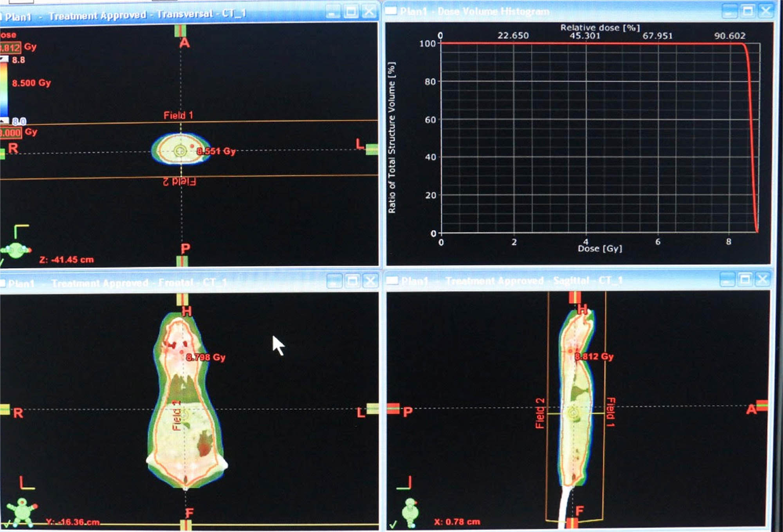
Task: Click the 8.812 Gy maximum dose field
Action: click(x=10, y=48)
